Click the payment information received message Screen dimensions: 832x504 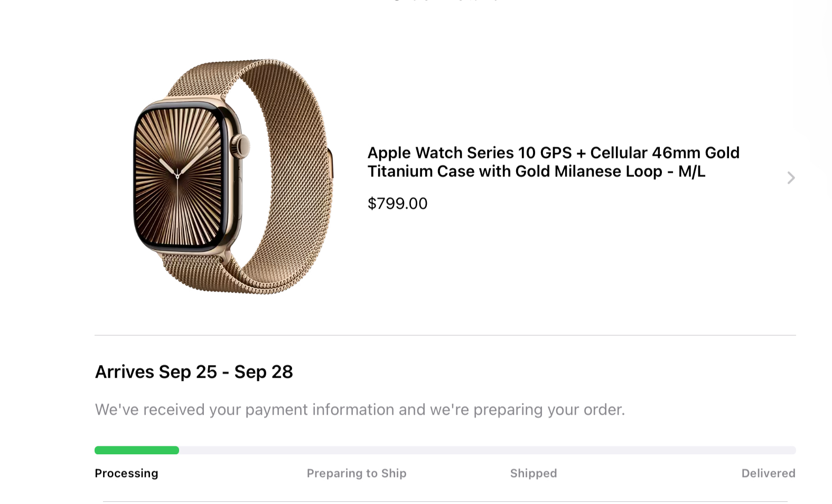pyautogui.click(x=360, y=409)
